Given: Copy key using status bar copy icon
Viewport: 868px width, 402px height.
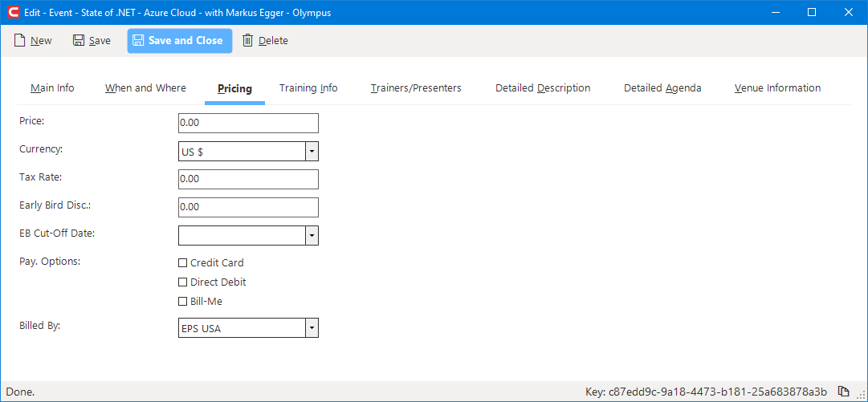Looking at the screenshot, I should tap(843, 392).
